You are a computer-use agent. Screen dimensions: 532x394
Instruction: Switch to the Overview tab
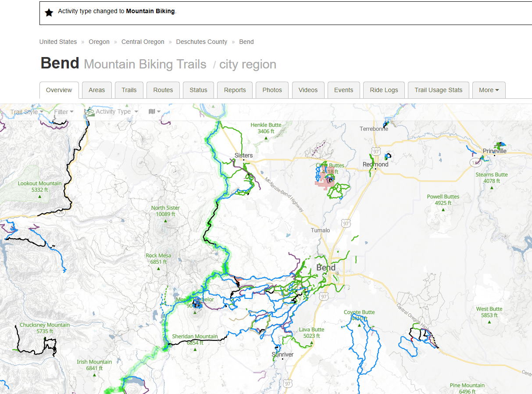pyautogui.click(x=59, y=90)
